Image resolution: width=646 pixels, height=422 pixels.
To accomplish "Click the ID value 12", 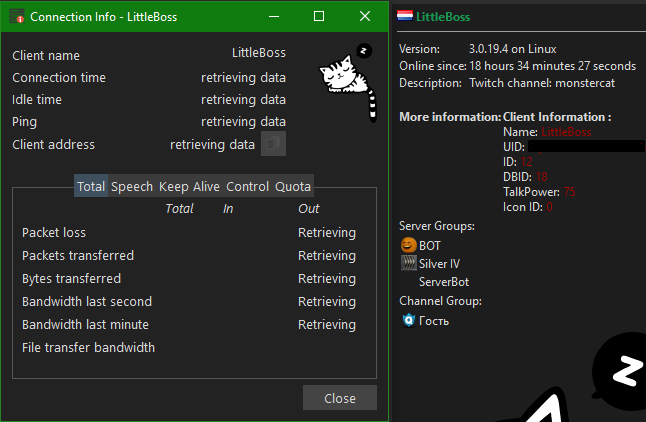I will click(526, 162).
